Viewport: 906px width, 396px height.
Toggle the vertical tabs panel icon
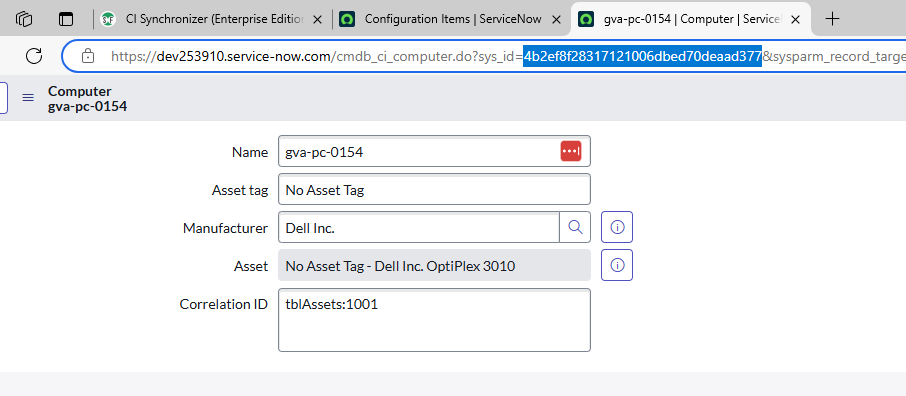[66, 19]
